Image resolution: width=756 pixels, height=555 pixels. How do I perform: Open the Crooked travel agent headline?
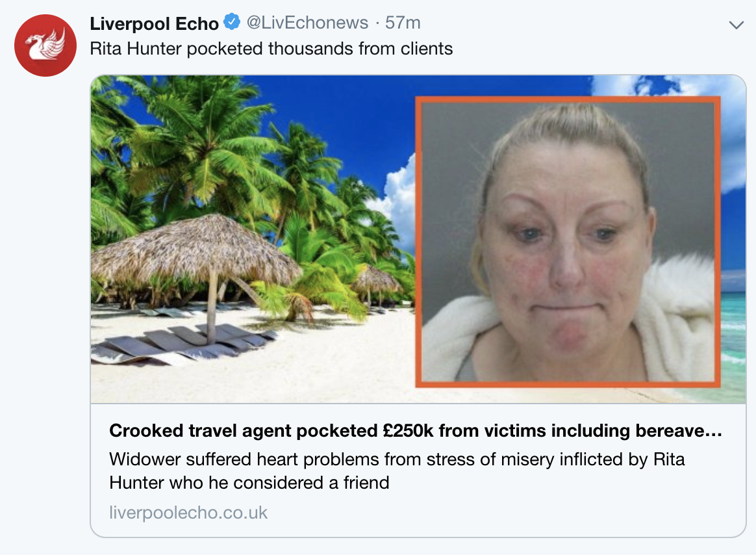[416, 430]
